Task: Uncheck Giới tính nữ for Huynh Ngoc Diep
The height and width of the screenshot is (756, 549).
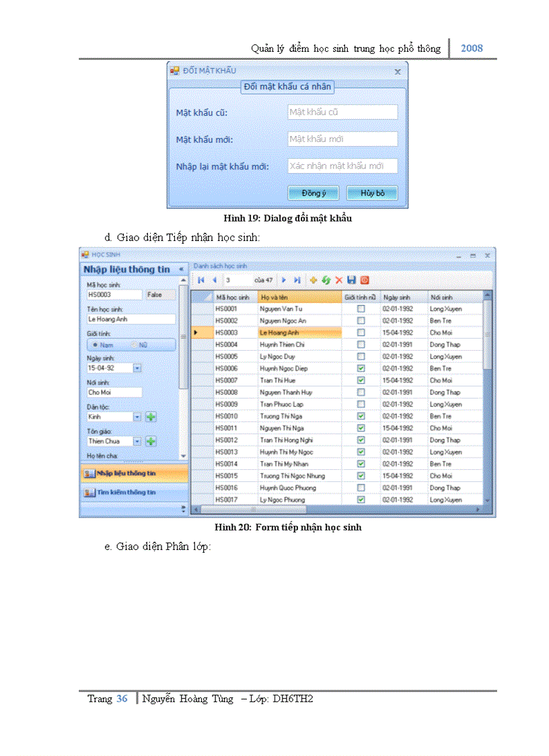Action: click(x=361, y=369)
